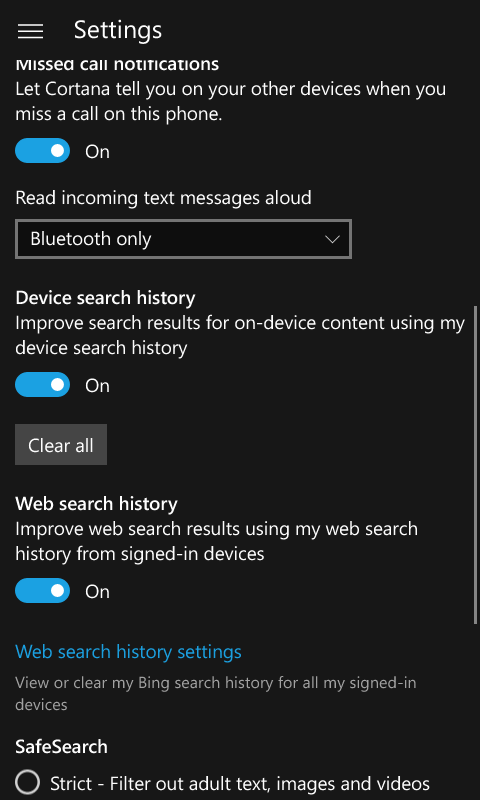Click the Missed call On label
Image resolution: width=480 pixels, height=800 pixels.
tap(97, 152)
